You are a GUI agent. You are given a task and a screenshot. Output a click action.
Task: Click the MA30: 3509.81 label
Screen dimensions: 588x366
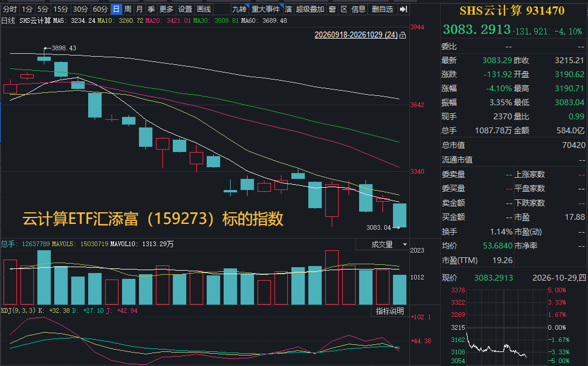(216, 20)
